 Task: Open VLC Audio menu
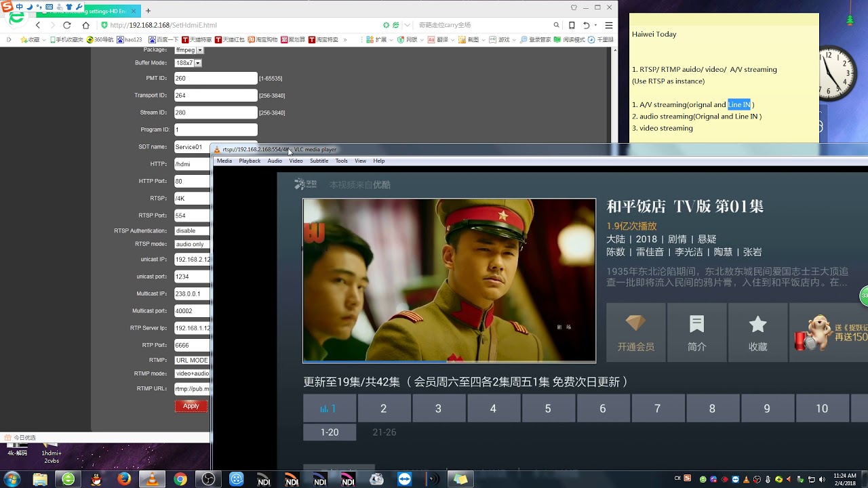point(275,161)
